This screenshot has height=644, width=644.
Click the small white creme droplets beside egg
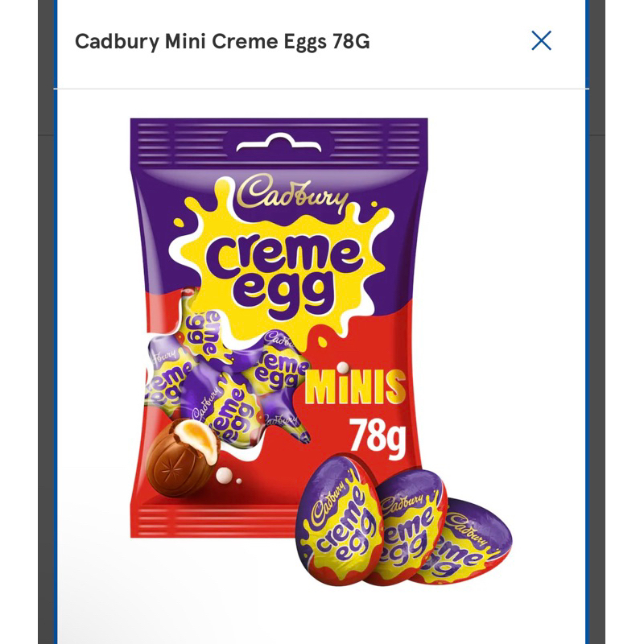point(228,477)
